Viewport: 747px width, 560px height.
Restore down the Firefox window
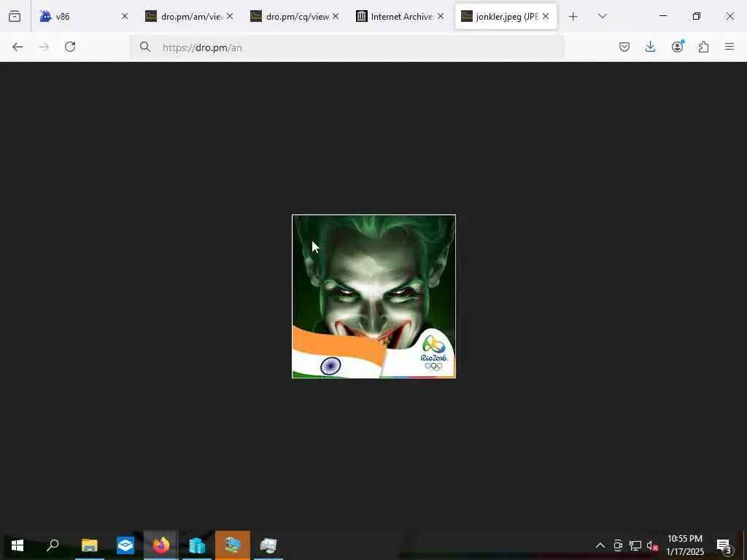click(x=697, y=16)
